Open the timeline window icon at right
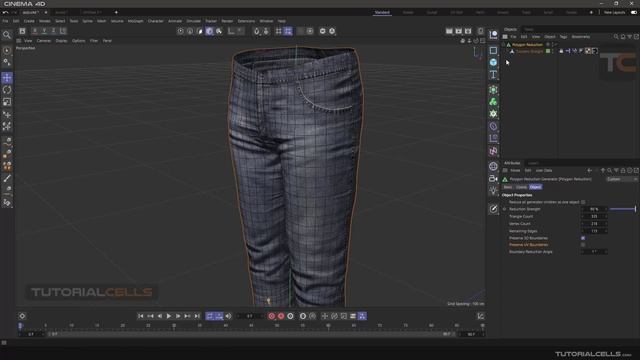Screen dimensions: 640x360 (x=480, y=316)
